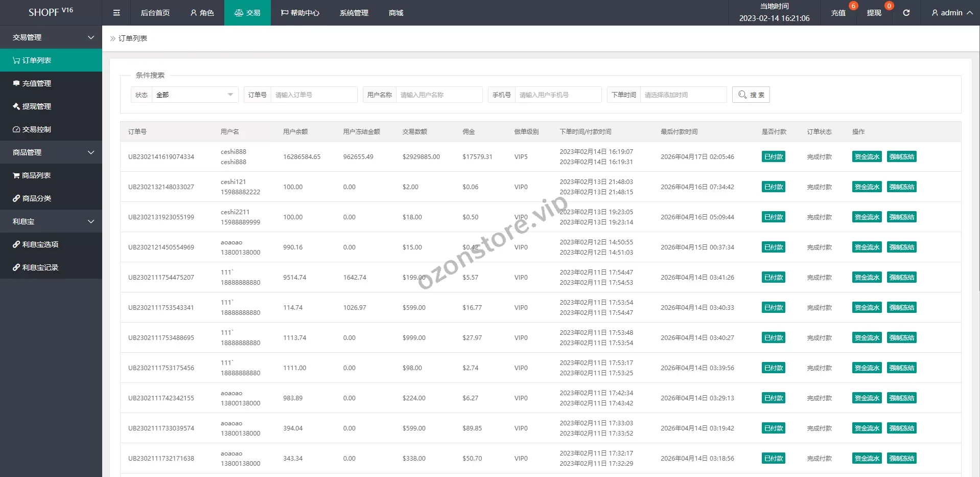Viewport: 980px width, 477px height.
Task: Focus the 订单号 order number input
Action: (x=314, y=95)
